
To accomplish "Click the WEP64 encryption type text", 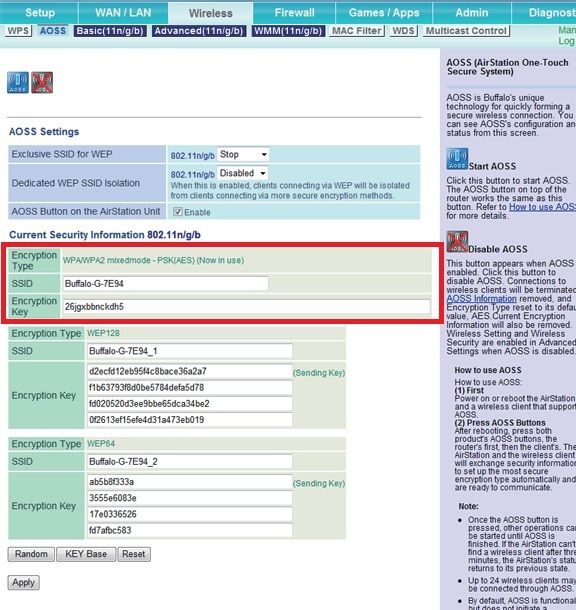I will tap(101, 443).
